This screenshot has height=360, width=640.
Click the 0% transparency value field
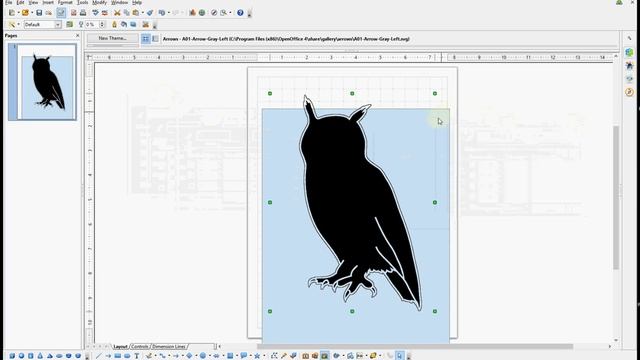coord(92,24)
